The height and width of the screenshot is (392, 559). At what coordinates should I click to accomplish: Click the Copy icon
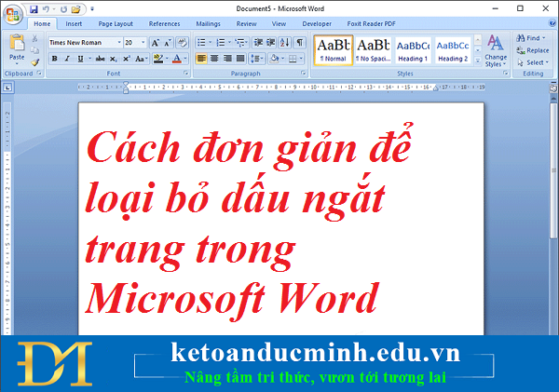tap(34, 50)
